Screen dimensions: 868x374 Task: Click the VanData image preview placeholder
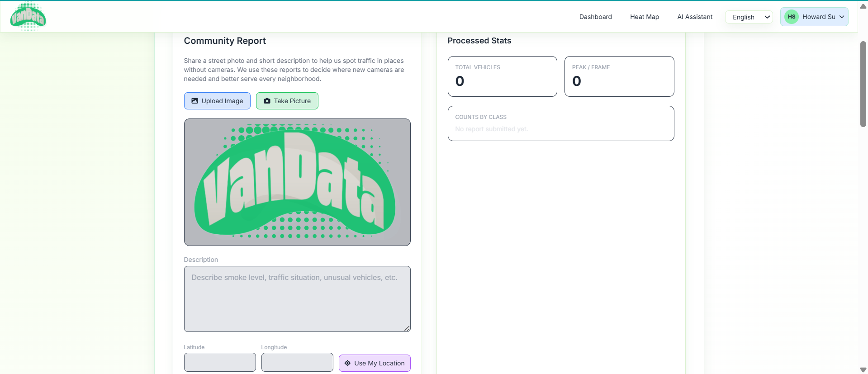[x=297, y=182]
